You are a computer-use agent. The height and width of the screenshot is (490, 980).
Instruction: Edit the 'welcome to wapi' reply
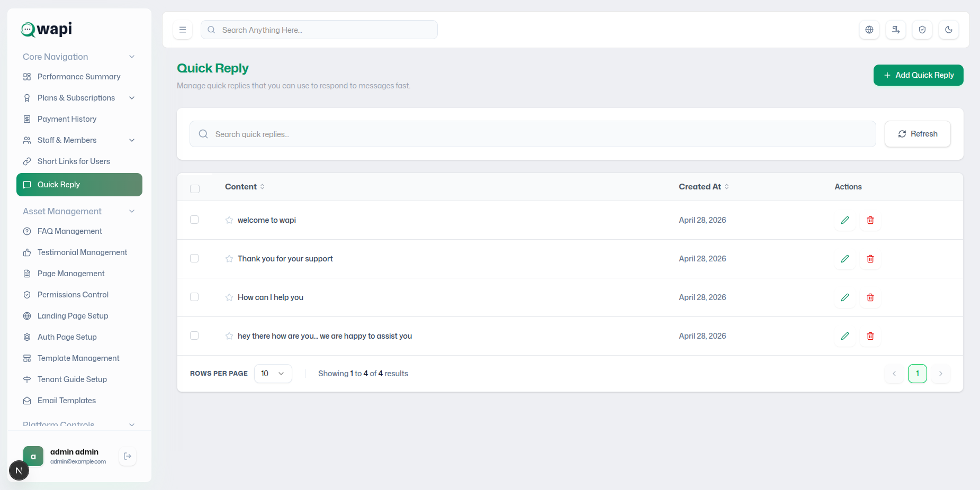coord(845,220)
